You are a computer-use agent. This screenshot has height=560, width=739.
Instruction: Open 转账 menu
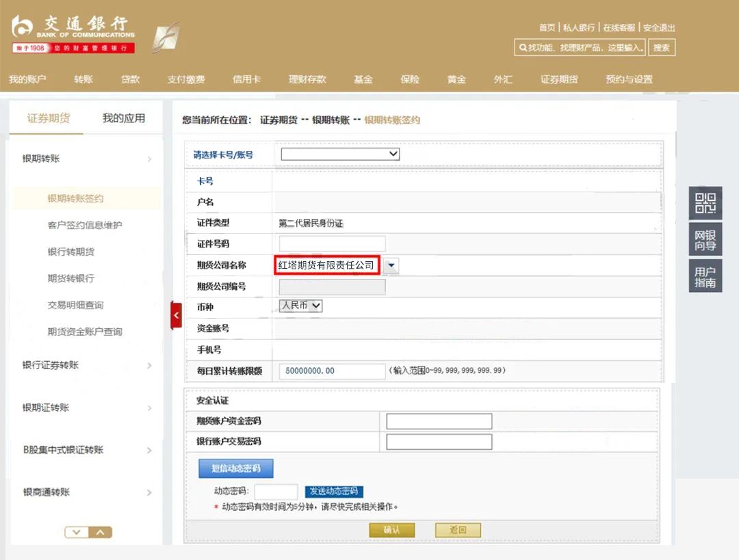pyautogui.click(x=83, y=79)
